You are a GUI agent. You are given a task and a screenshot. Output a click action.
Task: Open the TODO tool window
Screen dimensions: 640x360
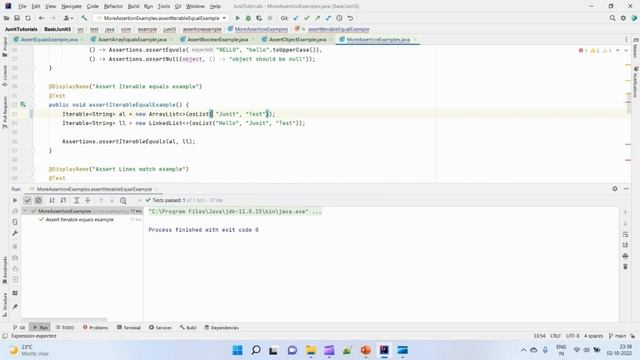tap(65, 328)
